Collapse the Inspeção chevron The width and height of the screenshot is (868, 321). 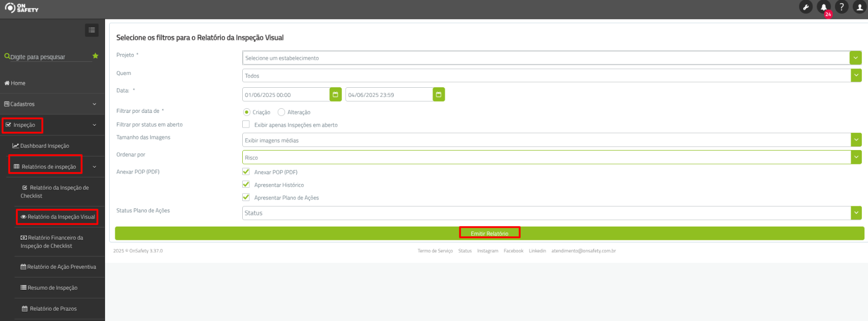pyautogui.click(x=94, y=125)
